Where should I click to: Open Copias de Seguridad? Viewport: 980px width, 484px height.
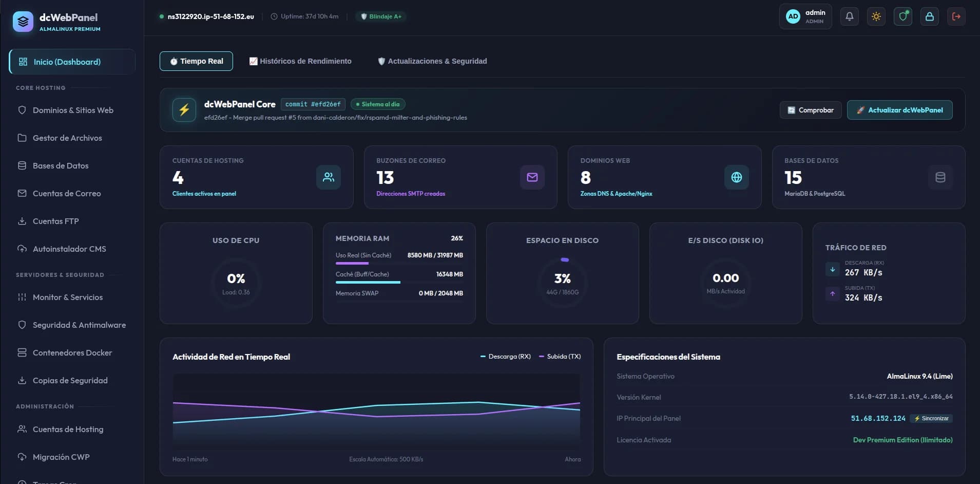pos(72,380)
